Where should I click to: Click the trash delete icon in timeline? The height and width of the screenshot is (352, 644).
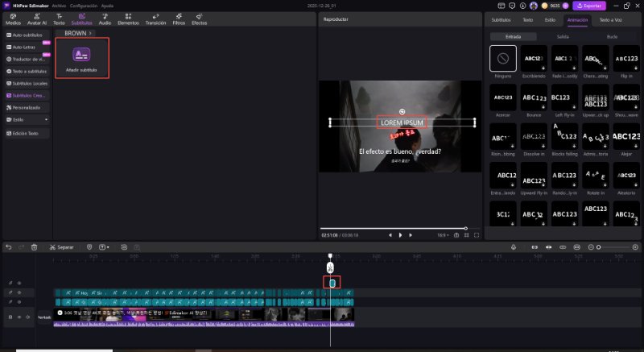coord(34,246)
